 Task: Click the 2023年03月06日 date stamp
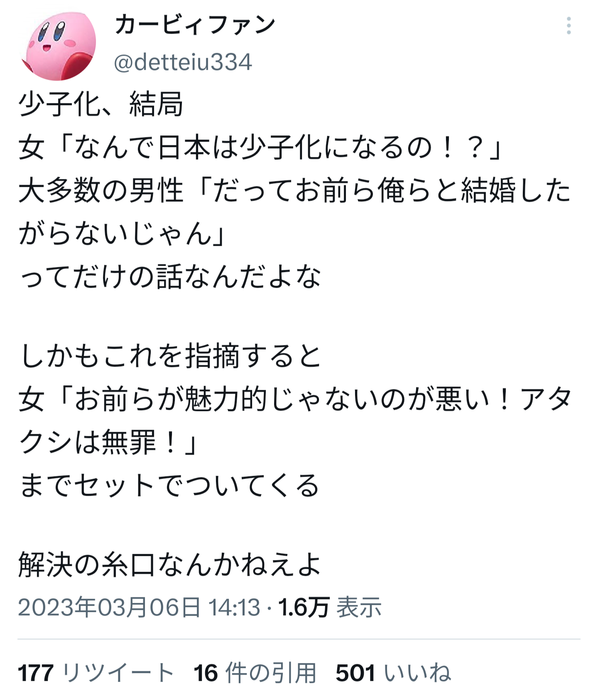point(109,607)
